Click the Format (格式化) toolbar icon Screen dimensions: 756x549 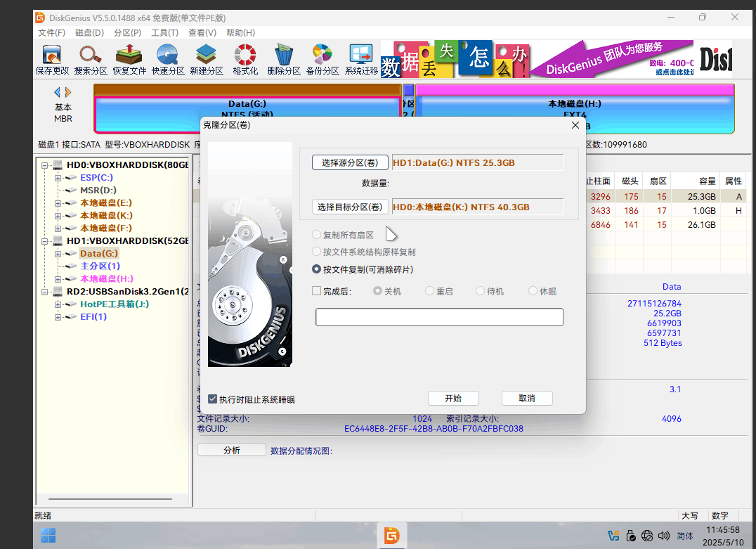245,60
